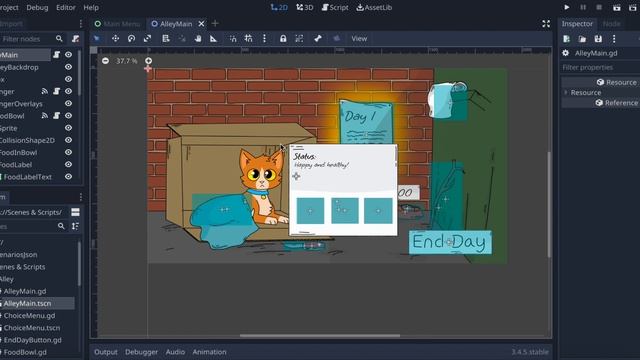Switch to the 2D workspace
The width and height of the screenshot is (640, 360).
(279, 7)
